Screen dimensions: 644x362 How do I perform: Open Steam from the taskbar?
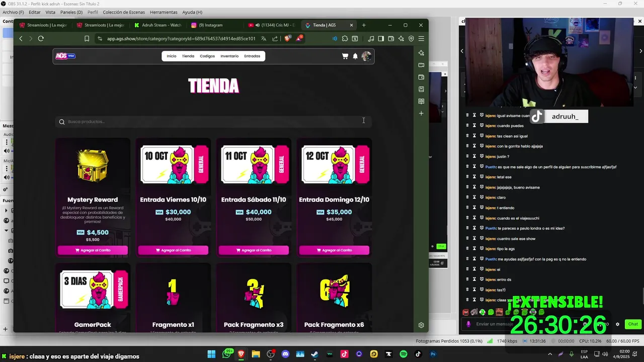tap(314, 354)
